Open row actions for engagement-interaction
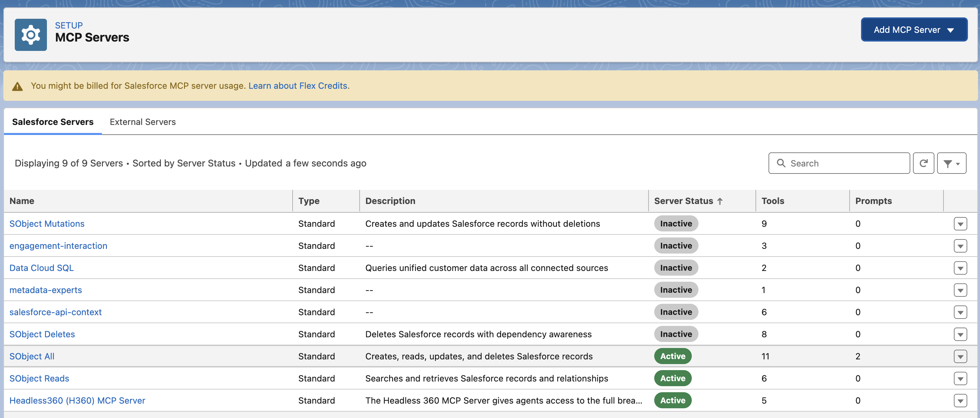This screenshot has width=980, height=418. (x=960, y=246)
